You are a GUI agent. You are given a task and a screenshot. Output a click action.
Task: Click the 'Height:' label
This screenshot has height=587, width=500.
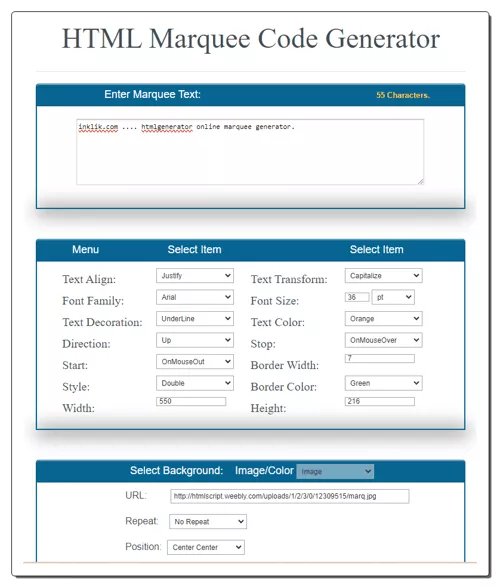pos(268,408)
